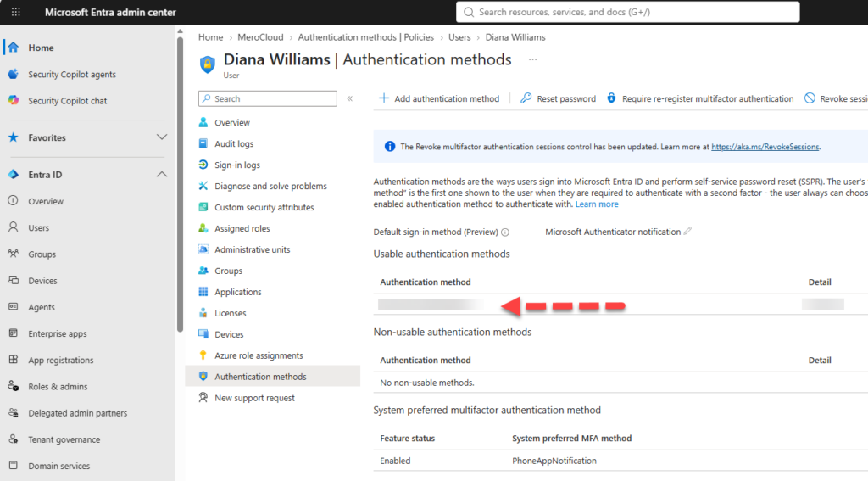
Task: Click the Assigned roles icon
Action: tap(203, 228)
